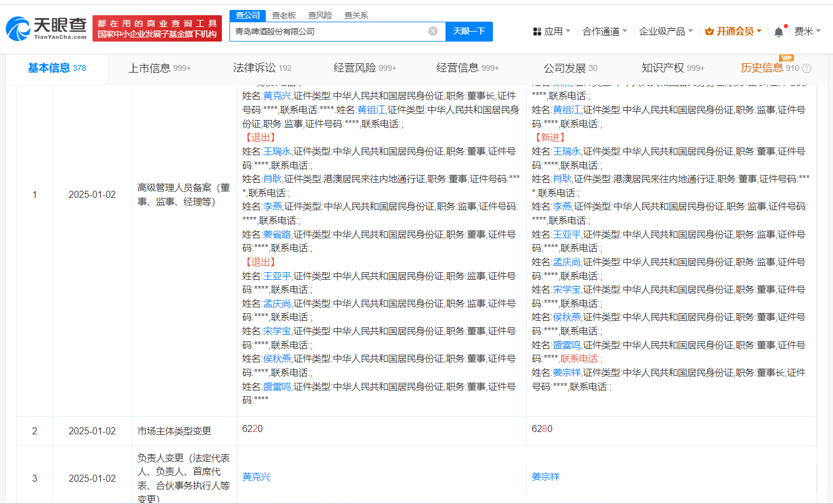833x504 pixels.
Task: Open 姜宗祥 link in the 负责人变更 row
Action: (546, 477)
